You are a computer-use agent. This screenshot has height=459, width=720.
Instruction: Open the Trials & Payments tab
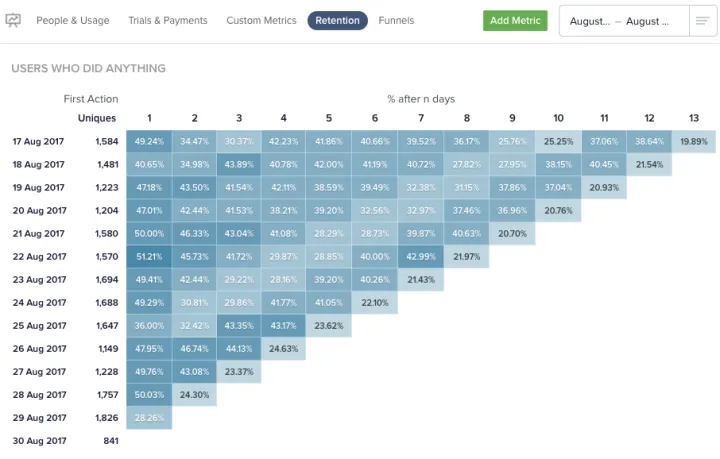[168, 20]
